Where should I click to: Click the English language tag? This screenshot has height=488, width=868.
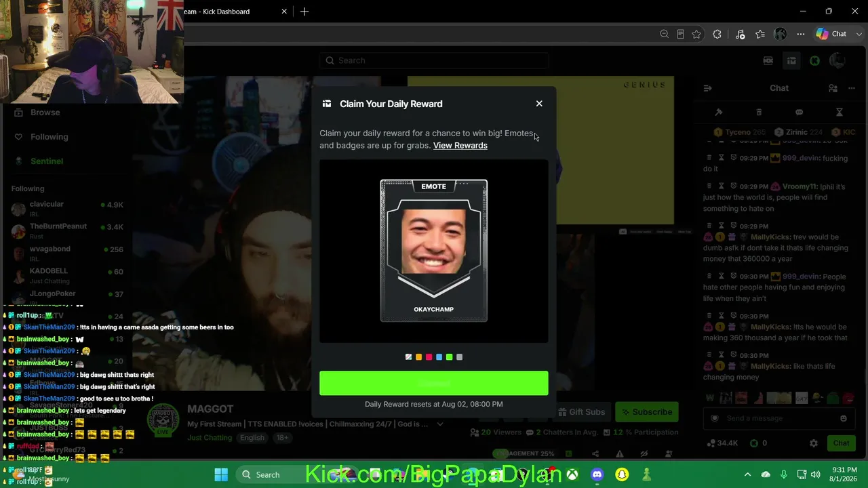252,438
